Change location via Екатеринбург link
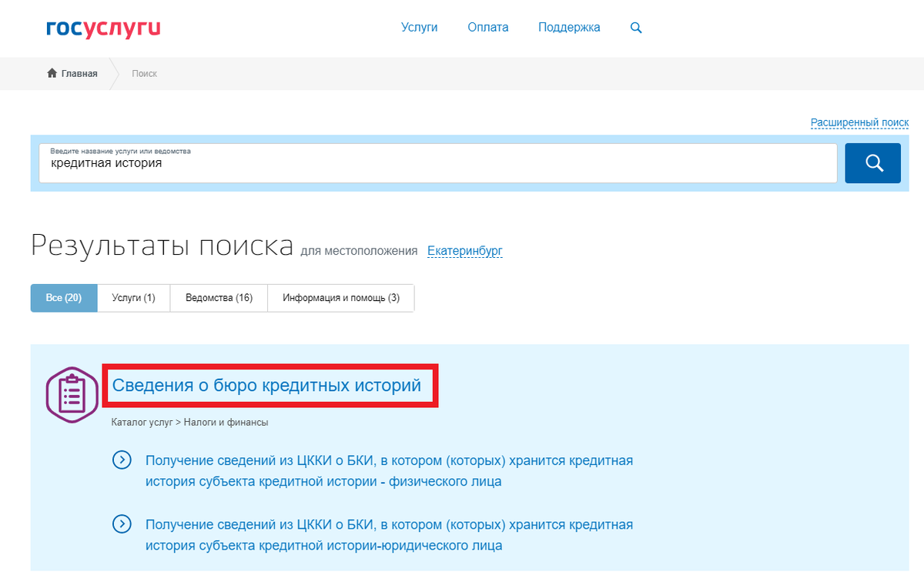Viewport: 924px width, 585px height. click(x=464, y=251)
